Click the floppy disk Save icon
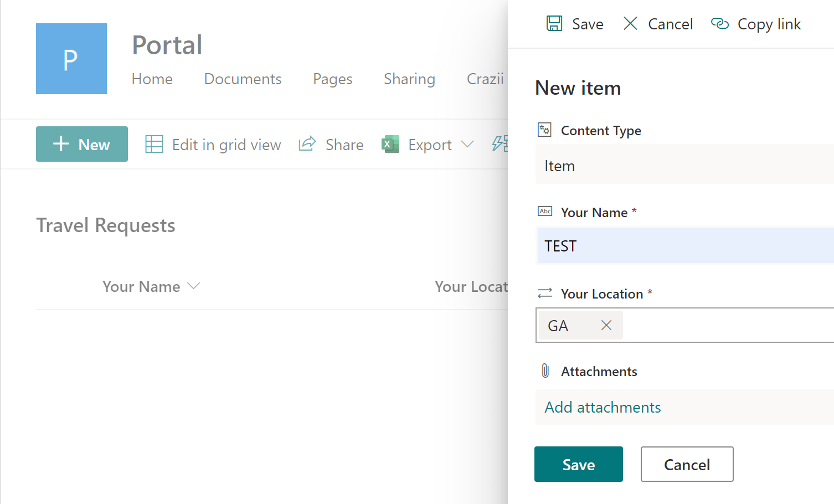 pyautogui.click(x=554, y=24)
